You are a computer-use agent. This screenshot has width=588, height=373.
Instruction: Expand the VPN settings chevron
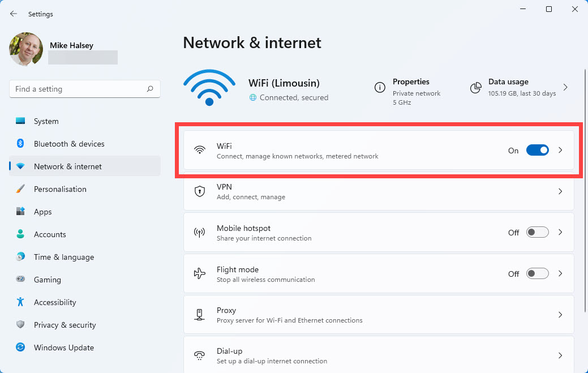560,191
